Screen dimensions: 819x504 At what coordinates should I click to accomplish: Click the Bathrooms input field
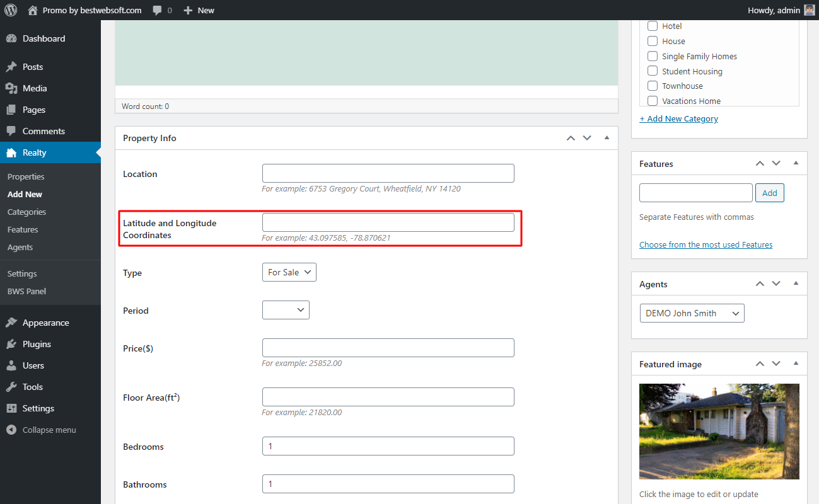point(388,484)
